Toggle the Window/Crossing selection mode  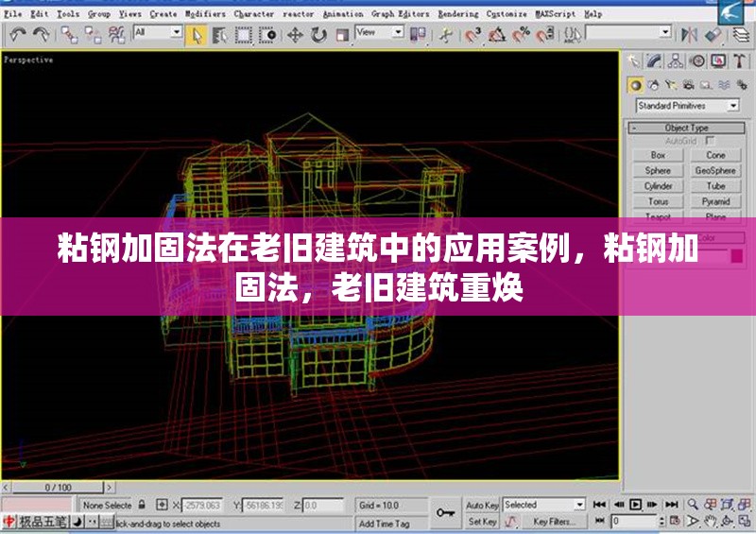[x=267, y=35]
